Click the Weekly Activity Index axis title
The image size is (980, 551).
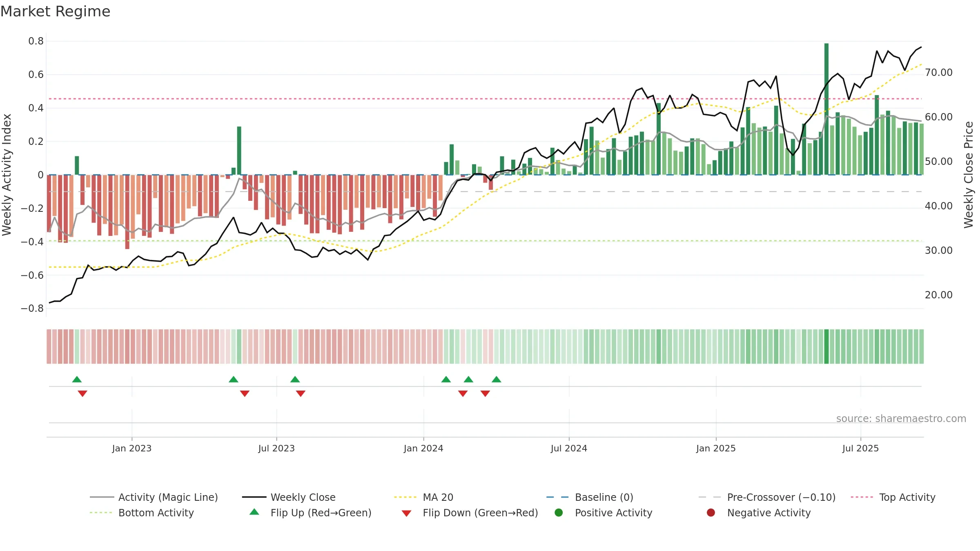(x=7, y=175)
